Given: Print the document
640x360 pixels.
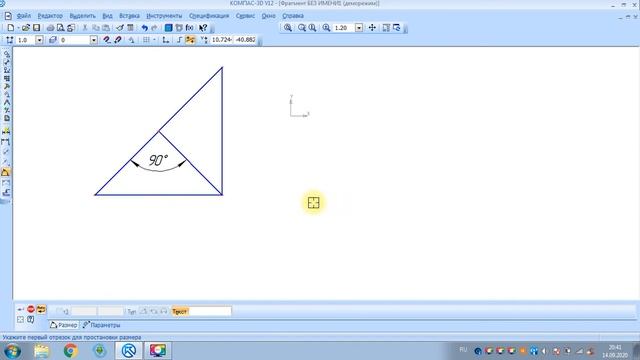Looking at the screenshot, I should pos(50,28).
